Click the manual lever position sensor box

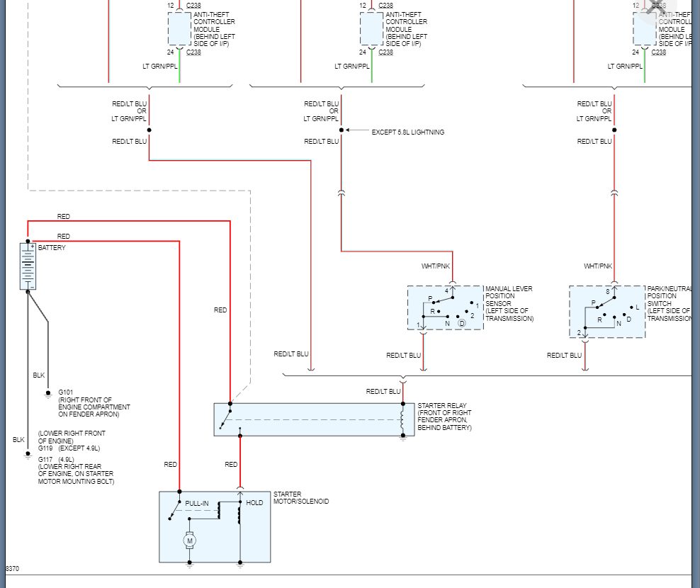click(446, 308)
